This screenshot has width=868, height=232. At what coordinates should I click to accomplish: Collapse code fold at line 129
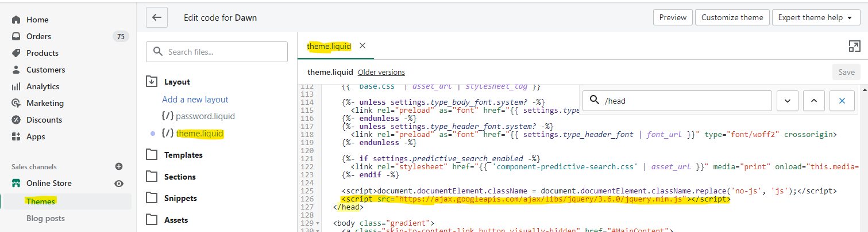pos(317,223)
